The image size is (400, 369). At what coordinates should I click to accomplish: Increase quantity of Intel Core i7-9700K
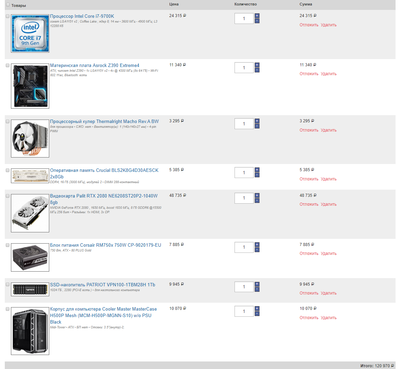(257, 16)
